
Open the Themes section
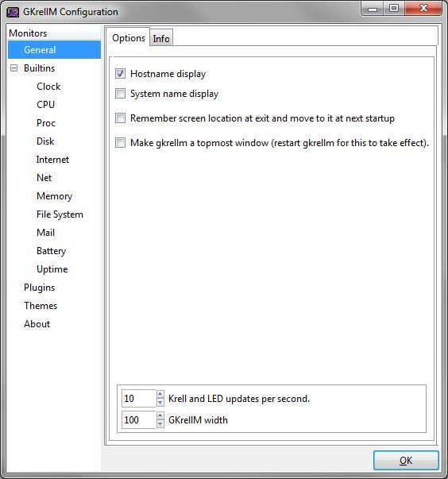41,306
